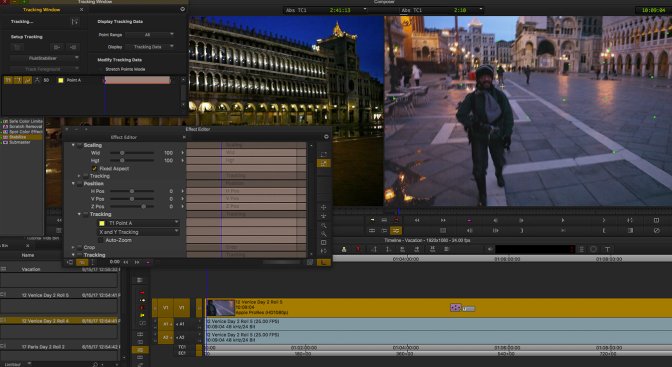Viewport: 672px width, 367px height.
Task: Click the purple effect icon on the V1 clip
Action: [455, 307]
